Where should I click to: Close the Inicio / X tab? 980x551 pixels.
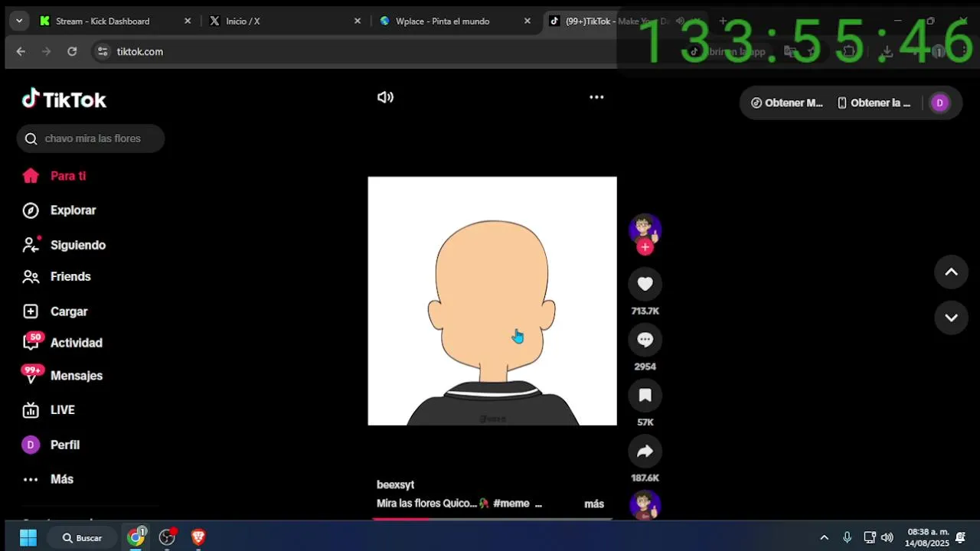point(358,21)
